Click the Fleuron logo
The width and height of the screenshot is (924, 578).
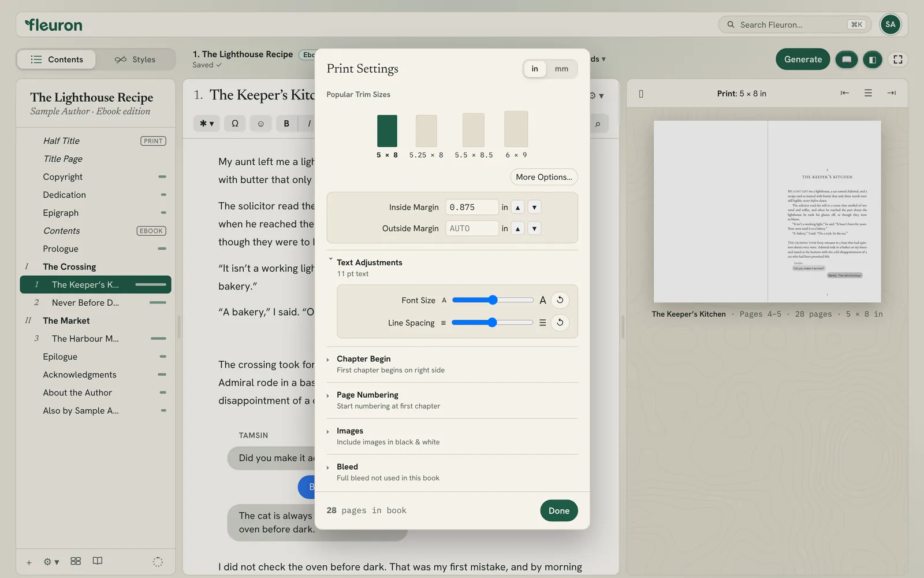click(x=53, y=25)
